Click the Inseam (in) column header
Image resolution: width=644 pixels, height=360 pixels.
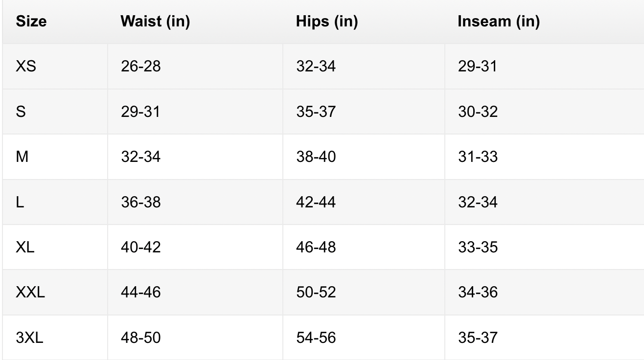499,22
